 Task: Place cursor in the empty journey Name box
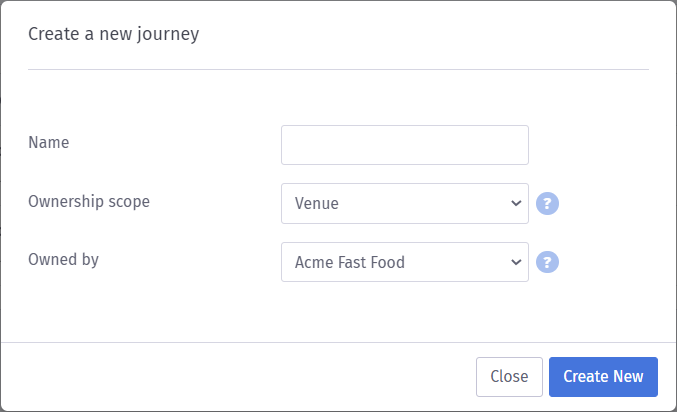404,145
